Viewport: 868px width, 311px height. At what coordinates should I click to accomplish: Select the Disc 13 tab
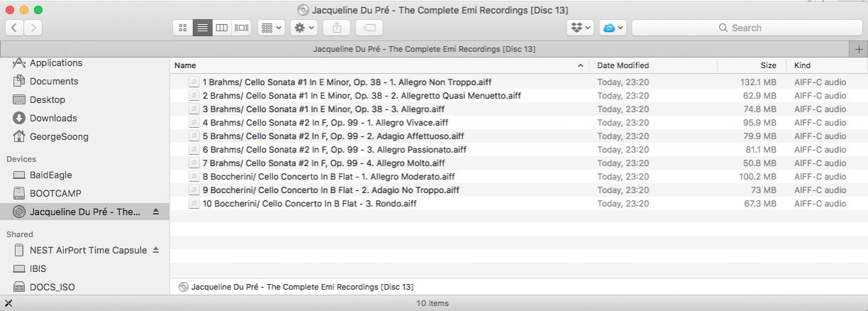[x=424, y=49]
